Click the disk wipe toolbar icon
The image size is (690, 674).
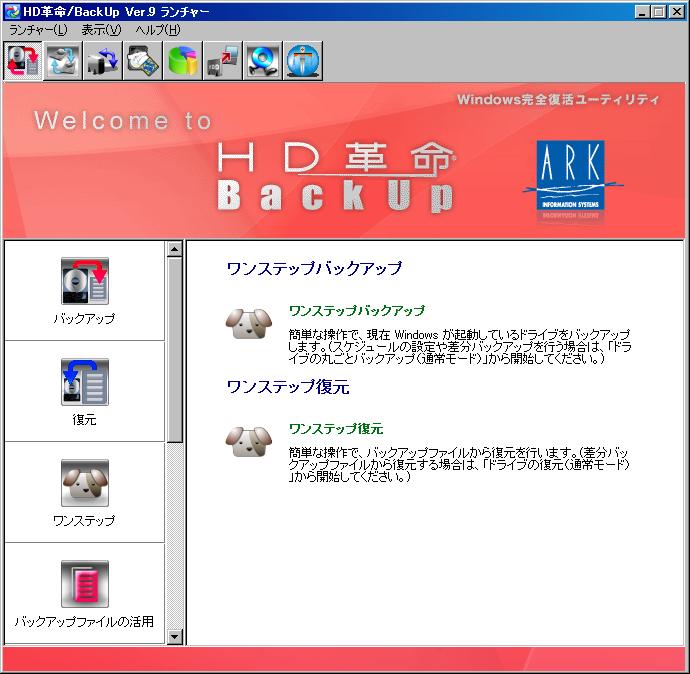[x=143, y=61]
